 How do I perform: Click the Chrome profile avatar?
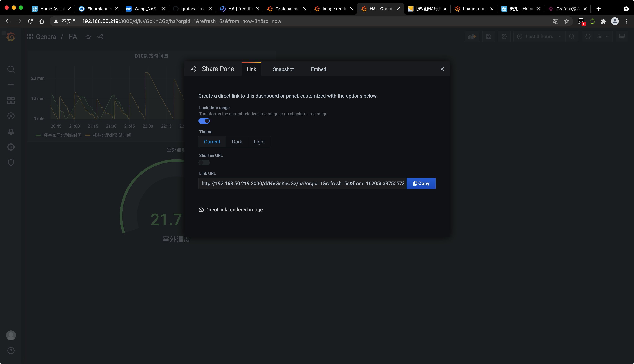point(615,21)
